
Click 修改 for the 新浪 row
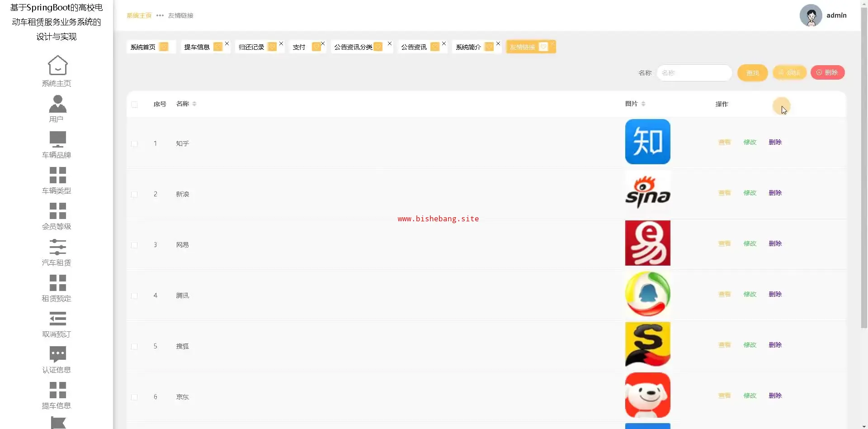click(750, 193)
